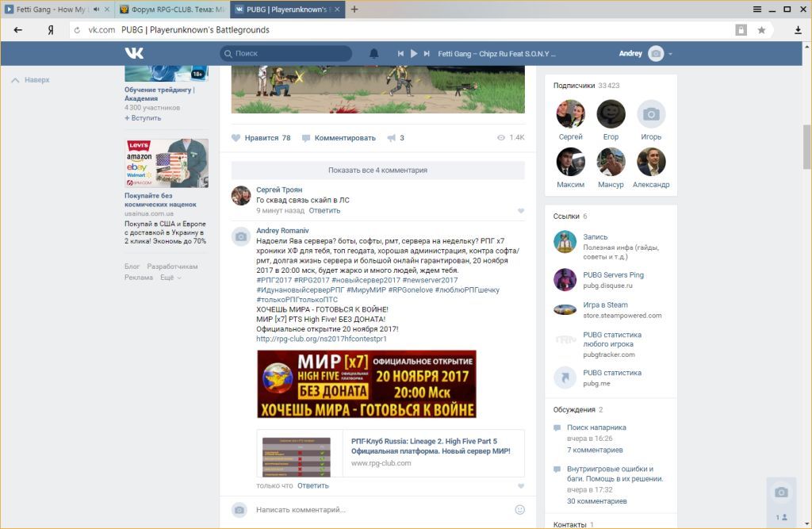The image size is (812, 529).
Task: Open the amazon/ebay ad image
Action: (167, 163)
